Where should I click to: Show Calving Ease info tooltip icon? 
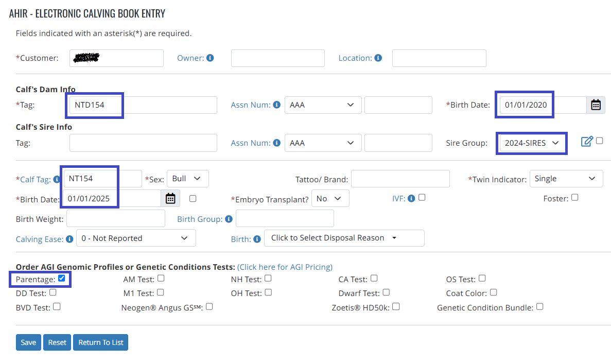(x=69, y=239)
